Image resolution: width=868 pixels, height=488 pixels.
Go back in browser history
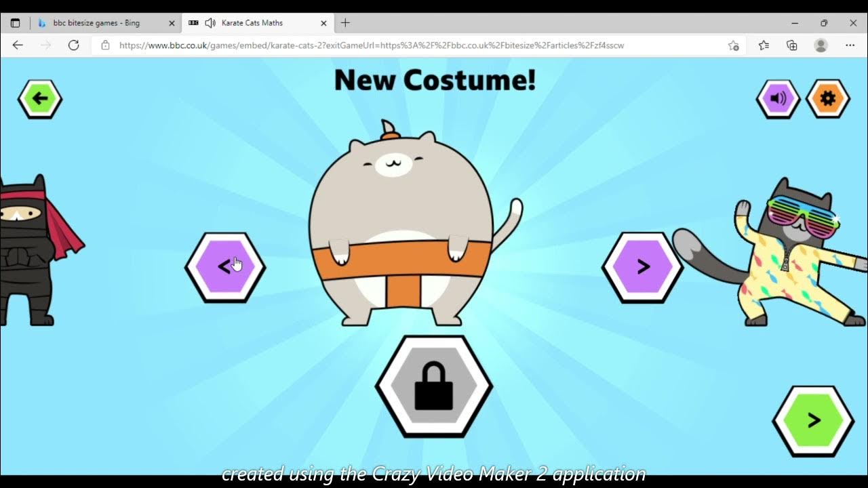(x=18, y=45)
